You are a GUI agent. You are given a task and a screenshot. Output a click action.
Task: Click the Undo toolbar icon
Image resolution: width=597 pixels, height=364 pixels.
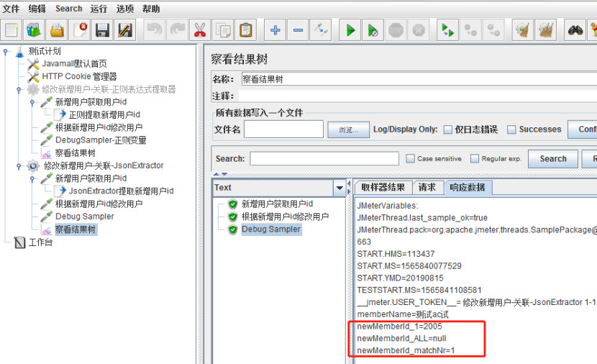click(155, 29)
